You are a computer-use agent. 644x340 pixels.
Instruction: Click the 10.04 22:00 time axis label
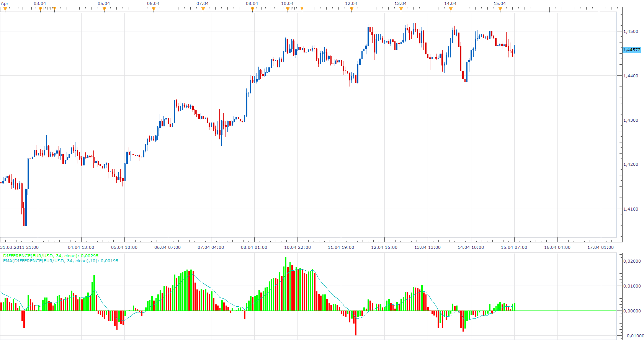tap(297, 247)
